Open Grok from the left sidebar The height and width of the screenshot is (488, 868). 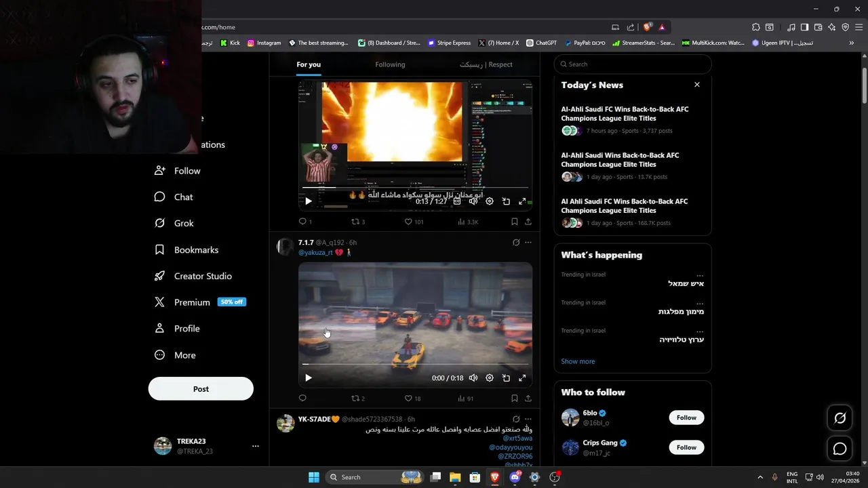click(x=174, y=223)
